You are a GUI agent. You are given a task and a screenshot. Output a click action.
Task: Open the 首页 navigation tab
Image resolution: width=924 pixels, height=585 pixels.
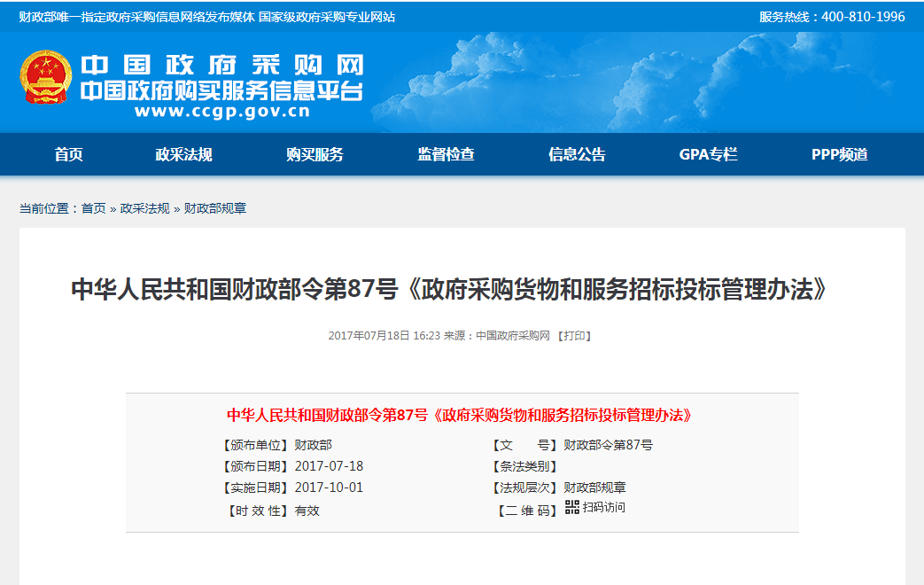[x=69, y=154]
